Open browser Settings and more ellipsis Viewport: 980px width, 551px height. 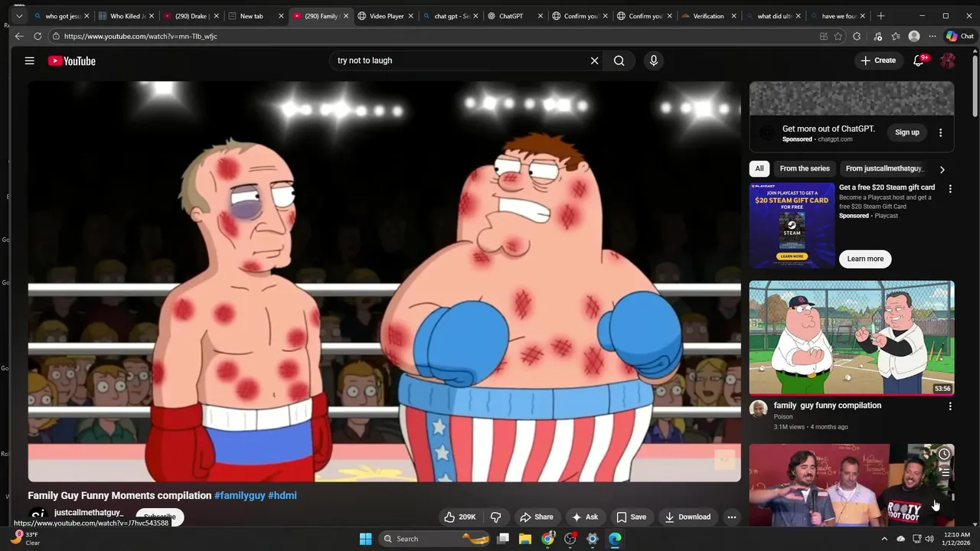[x=932, y=36]
